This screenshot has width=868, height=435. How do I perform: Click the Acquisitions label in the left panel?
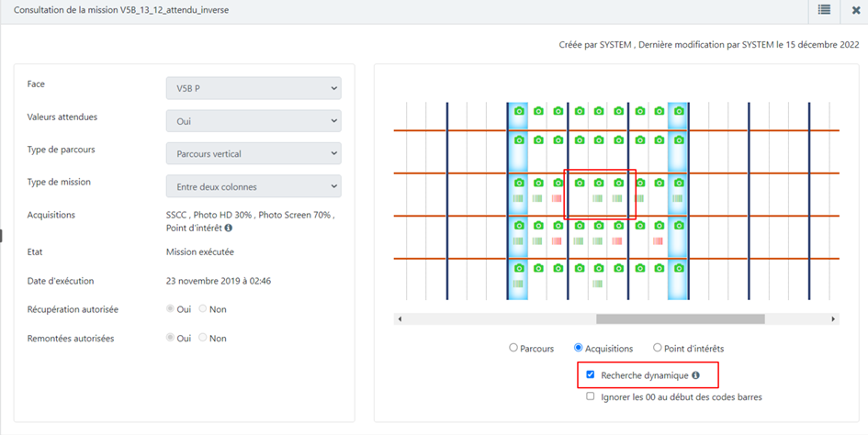51,215
